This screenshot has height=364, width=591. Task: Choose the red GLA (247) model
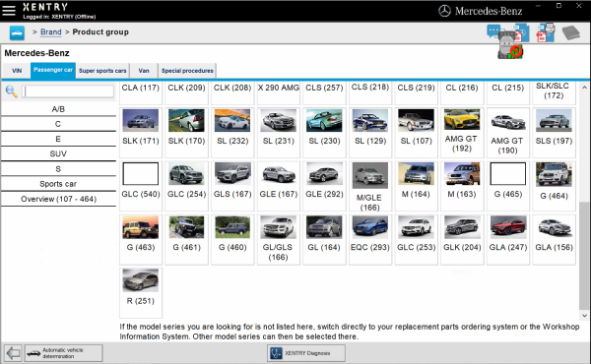[x=508, y=239]
